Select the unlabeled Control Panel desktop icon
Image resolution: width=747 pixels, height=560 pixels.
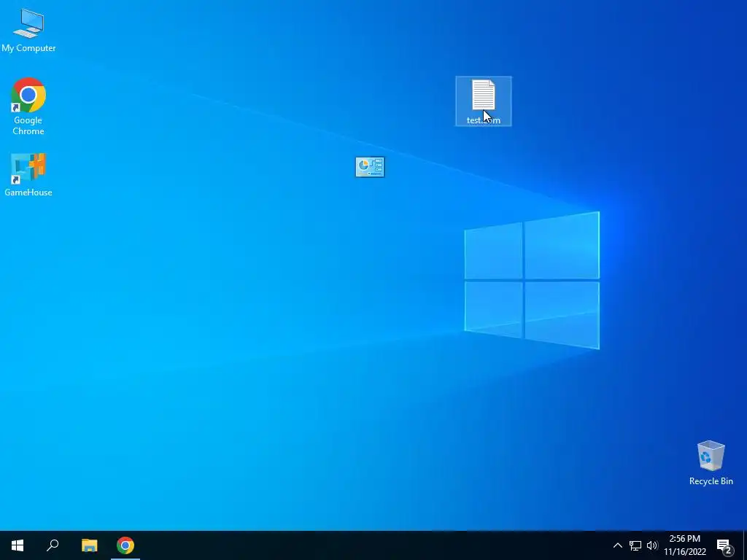click(x=370, y=167)
